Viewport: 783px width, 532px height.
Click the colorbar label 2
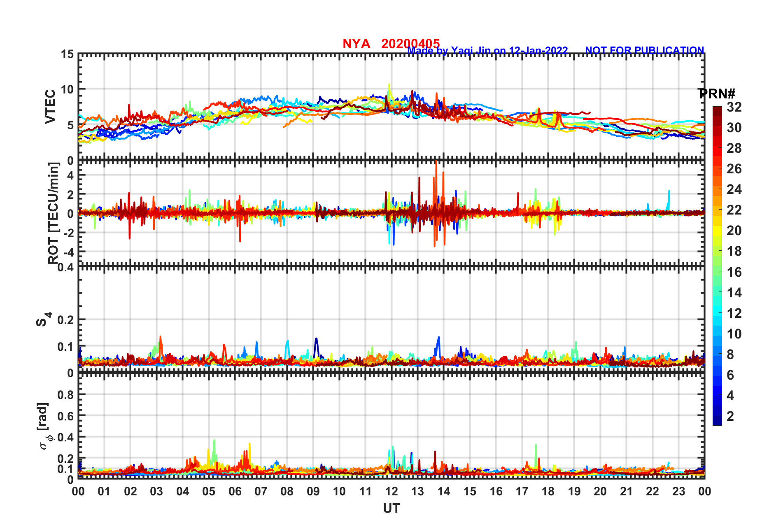click(x=730, y=416)
